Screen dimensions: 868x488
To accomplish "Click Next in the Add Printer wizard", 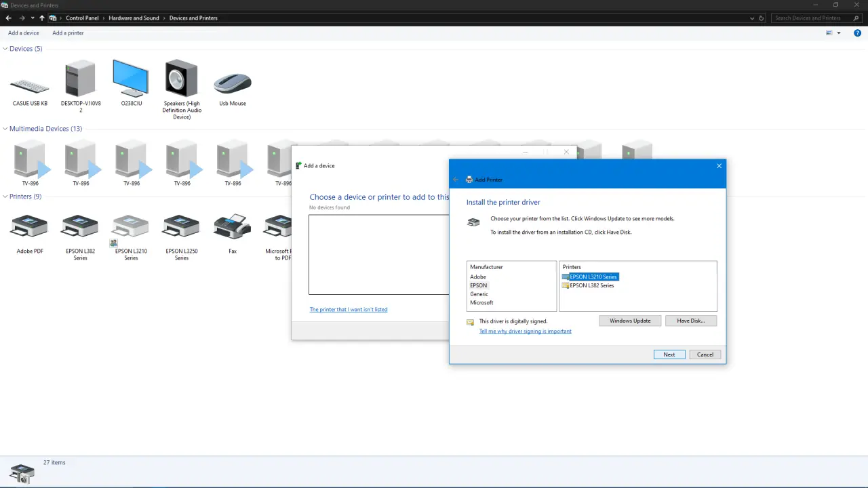I will 669,354.
